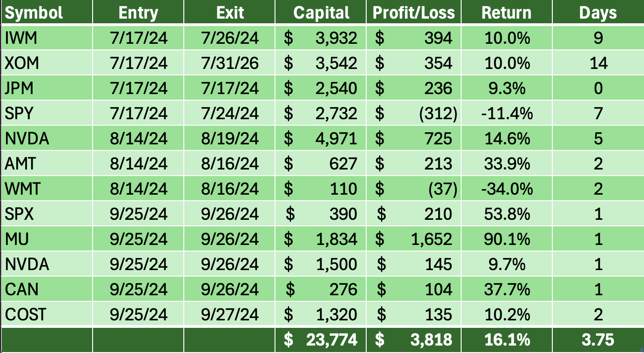Click the 16.1% total return cell

coord(506,339)
